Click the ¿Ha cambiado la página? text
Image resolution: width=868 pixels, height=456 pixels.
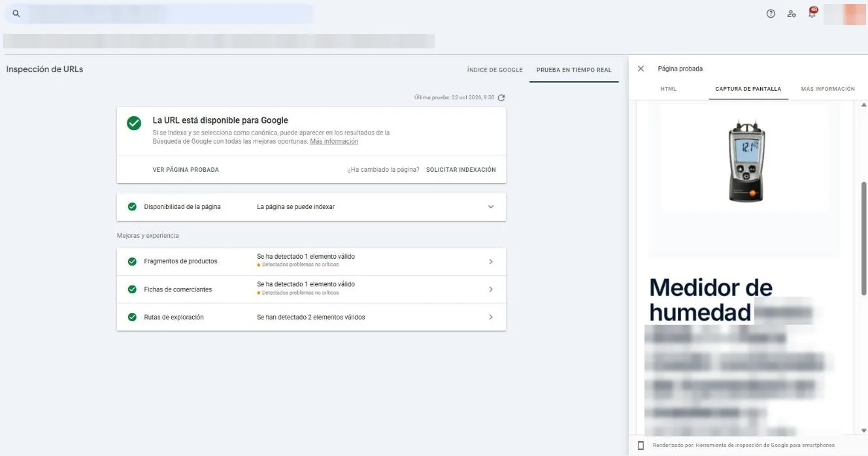[383, 170]
